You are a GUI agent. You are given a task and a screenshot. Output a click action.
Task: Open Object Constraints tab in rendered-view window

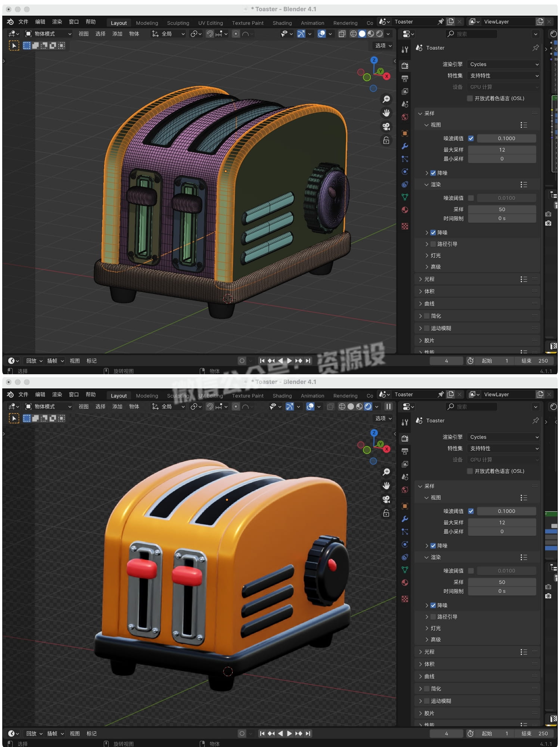pyautogui.click(x=405, y=557)
